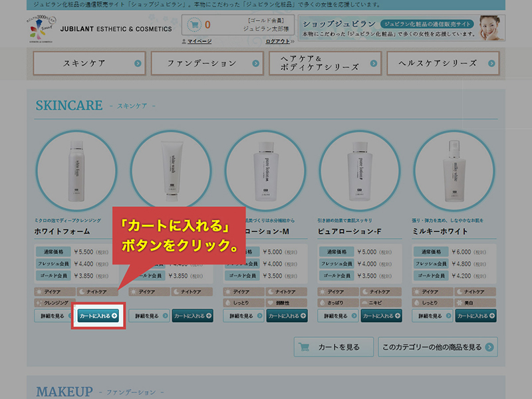Click the SKINCARE section heading
This screenshot has width=532, height=399.
[x=69, y=106]
